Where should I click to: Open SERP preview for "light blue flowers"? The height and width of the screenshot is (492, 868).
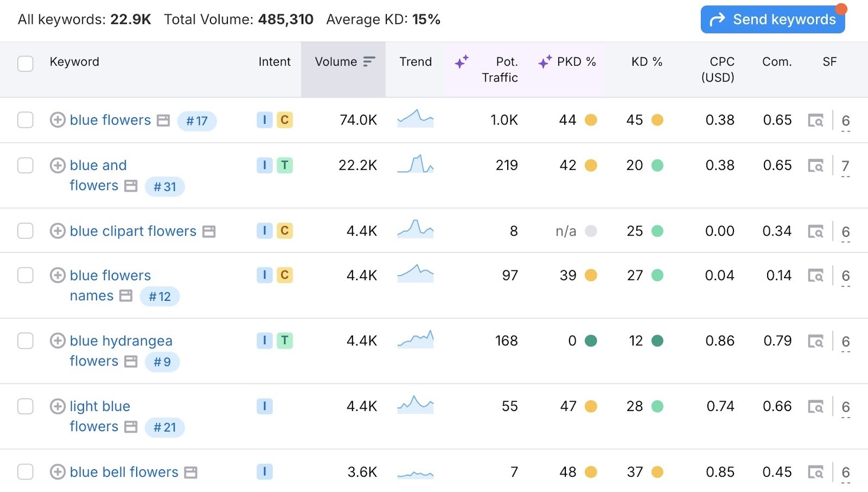[x=817, y=406]
